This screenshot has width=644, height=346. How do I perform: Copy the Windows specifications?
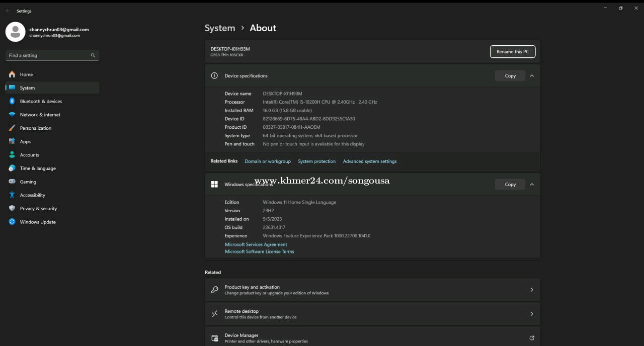point(510,185)
